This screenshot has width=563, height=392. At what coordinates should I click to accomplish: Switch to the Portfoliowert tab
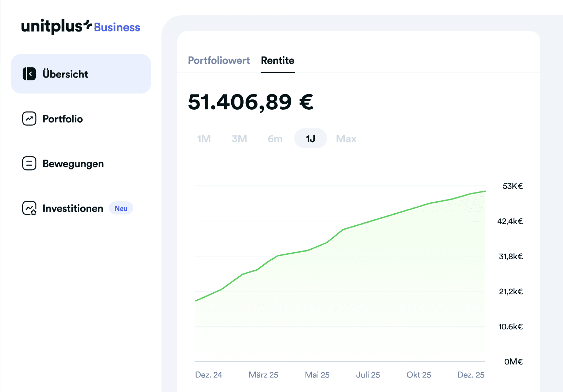click(219, 60)
